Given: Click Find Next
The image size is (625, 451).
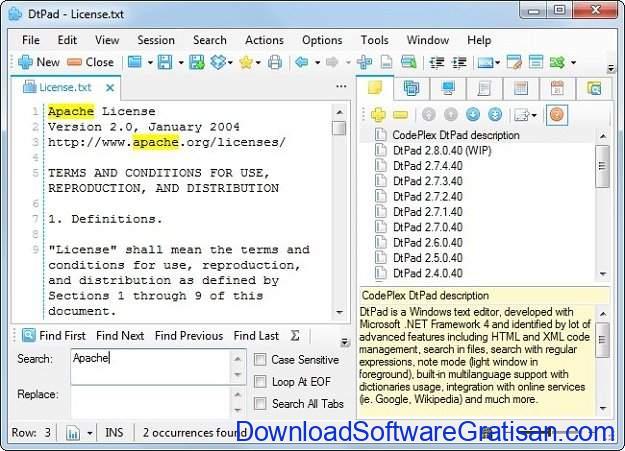Looking at the screenshot, I should (x=120, y=336).
